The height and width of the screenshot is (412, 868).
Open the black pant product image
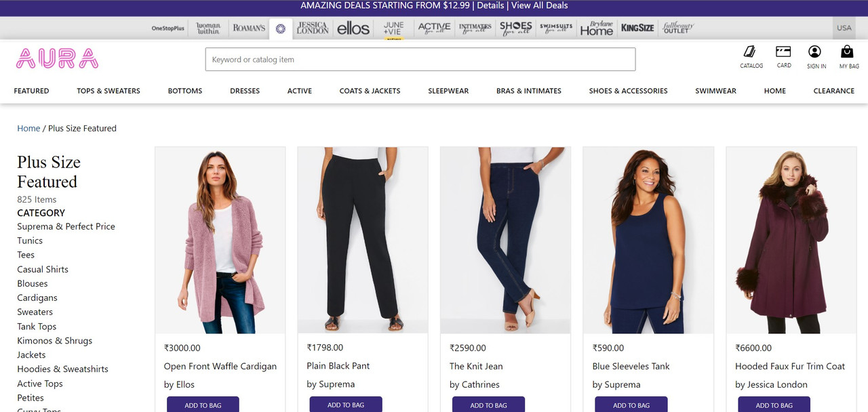point(363,241)
